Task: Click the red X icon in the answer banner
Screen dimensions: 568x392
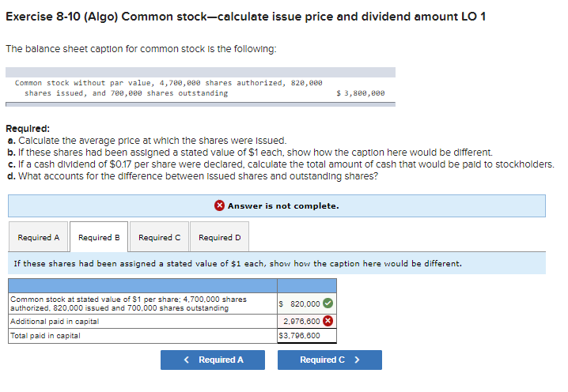Action: (220, 205)
